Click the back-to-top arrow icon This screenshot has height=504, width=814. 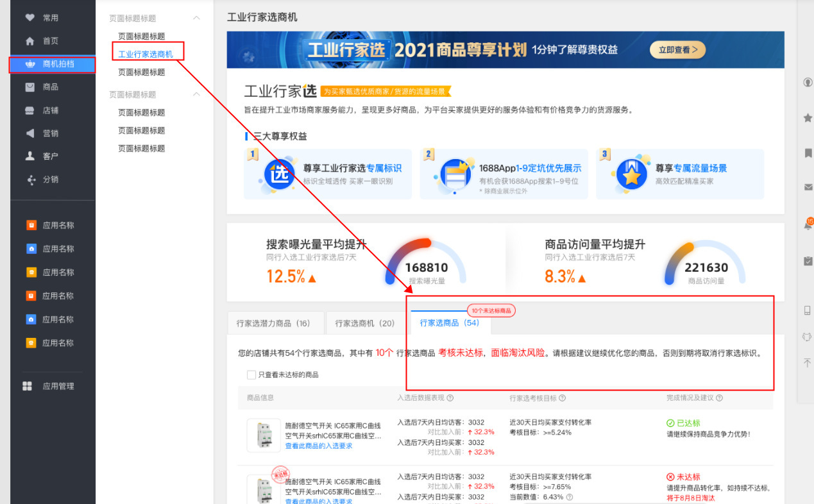pyautogui.click(x=808, y=363)
